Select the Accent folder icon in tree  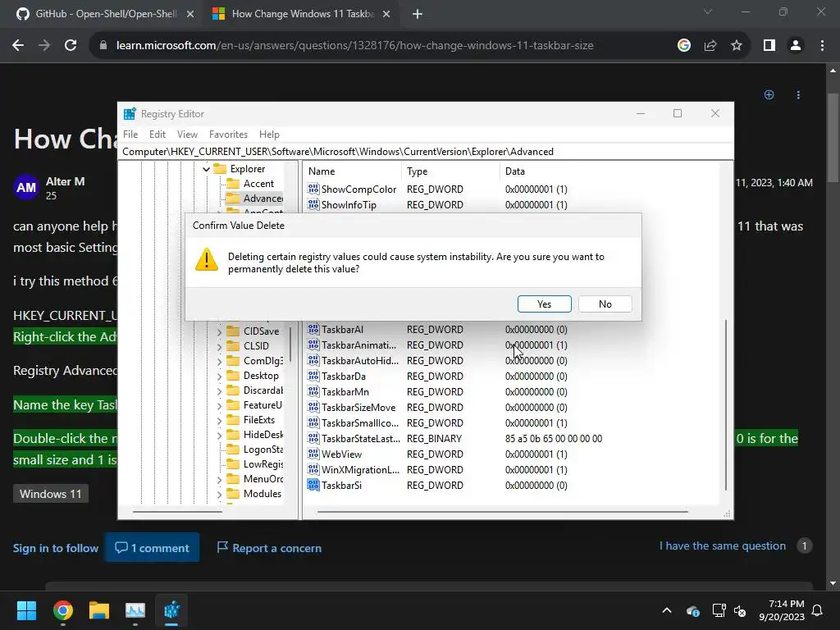pos(233,184)
